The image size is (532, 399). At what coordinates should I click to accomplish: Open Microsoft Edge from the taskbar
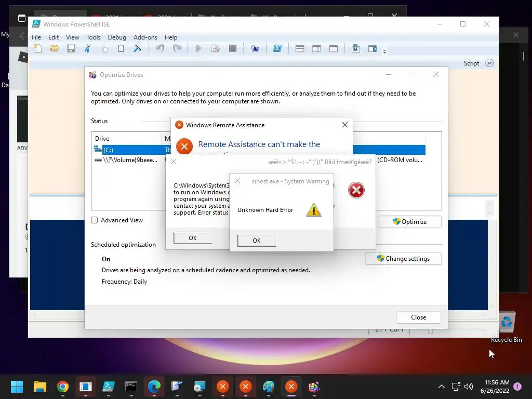click(x=154, y=387)
